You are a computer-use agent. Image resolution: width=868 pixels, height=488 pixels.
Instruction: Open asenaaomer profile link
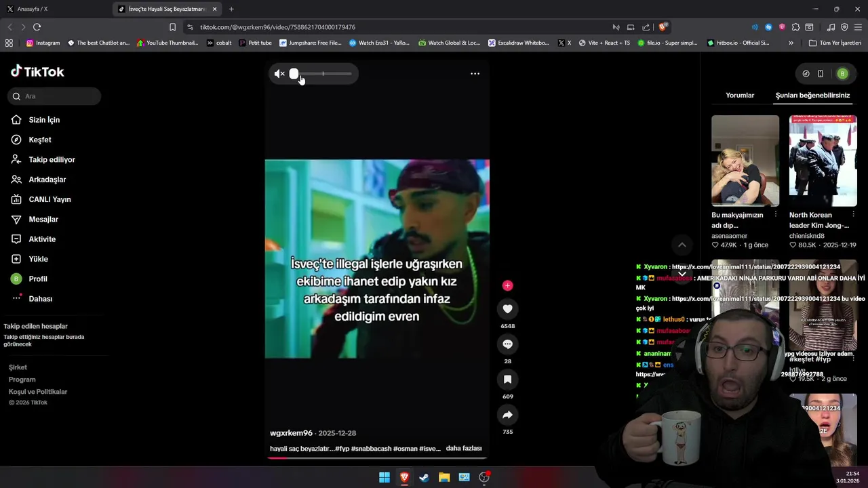729,236
